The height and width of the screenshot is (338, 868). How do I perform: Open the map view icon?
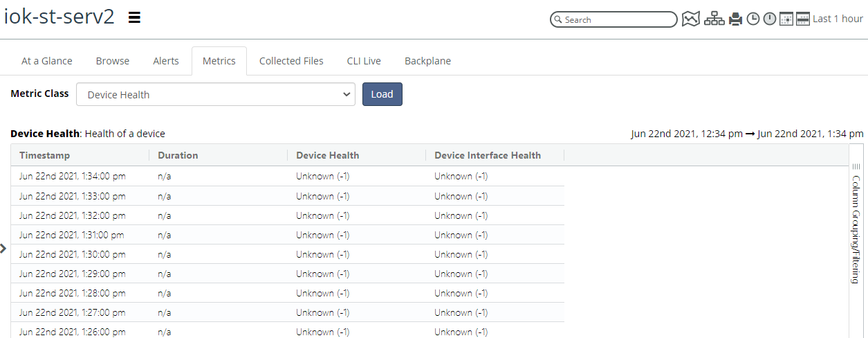(691, 19)
